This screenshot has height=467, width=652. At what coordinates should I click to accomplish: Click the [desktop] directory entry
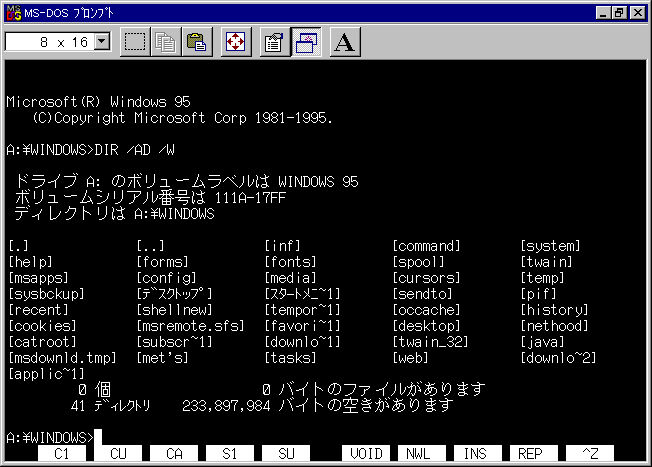(x=426, y=326)
